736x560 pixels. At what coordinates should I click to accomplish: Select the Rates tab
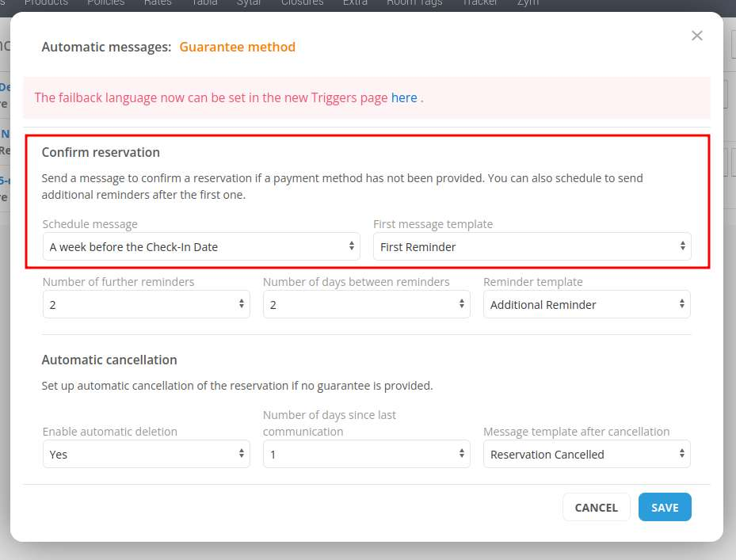click(x=157, y=3)
